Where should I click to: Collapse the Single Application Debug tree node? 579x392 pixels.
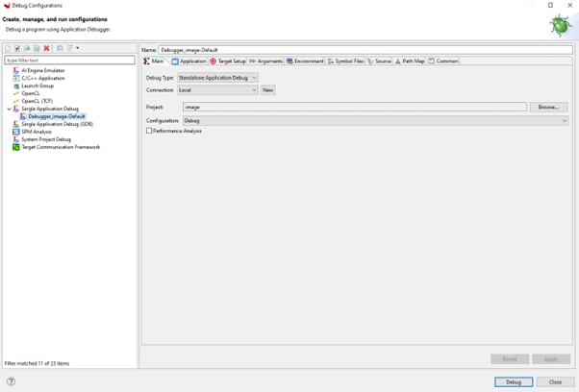[8, 109]
